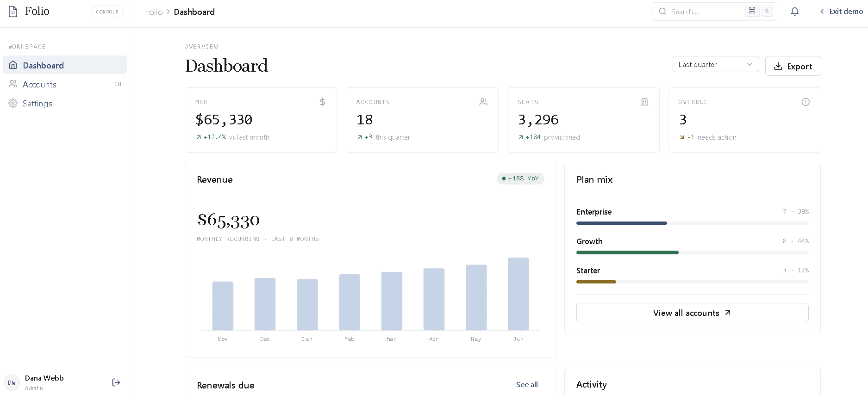Click the Enterprise 7 · 39% value
Viewport: 868px width, 394px height.
pos(796,211)
